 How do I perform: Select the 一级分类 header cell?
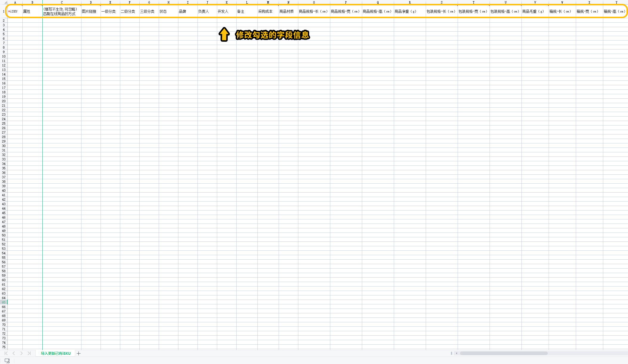point(110,11)
